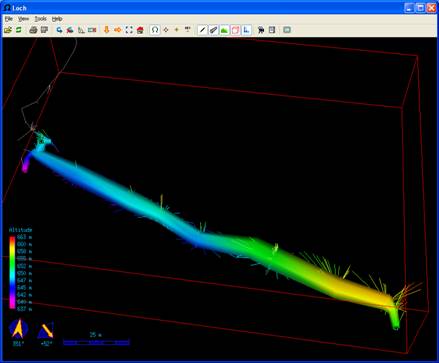Open the File menu
439x363 pixels.
9,19
